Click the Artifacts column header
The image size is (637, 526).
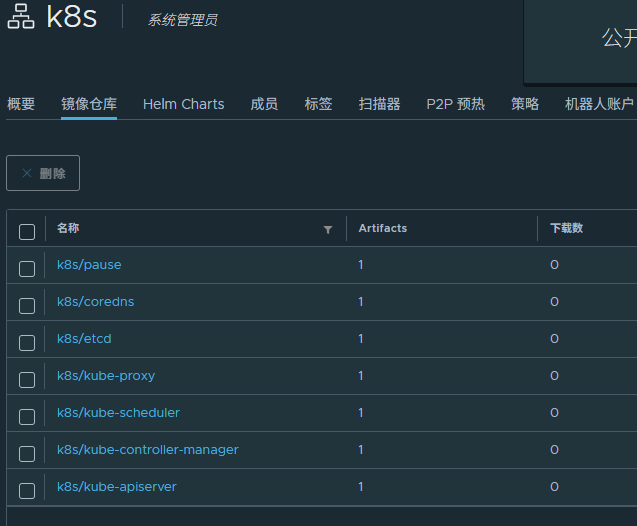[x=383, y=228]
